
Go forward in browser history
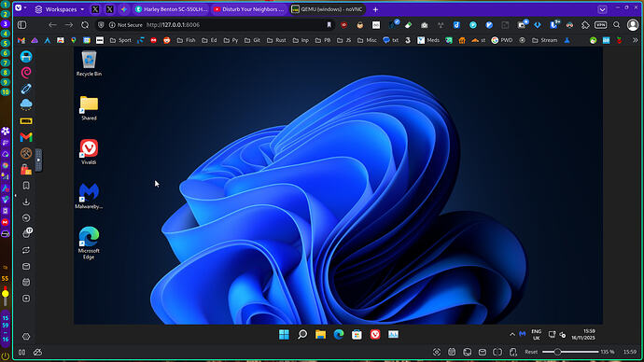(x=68, y=25)
